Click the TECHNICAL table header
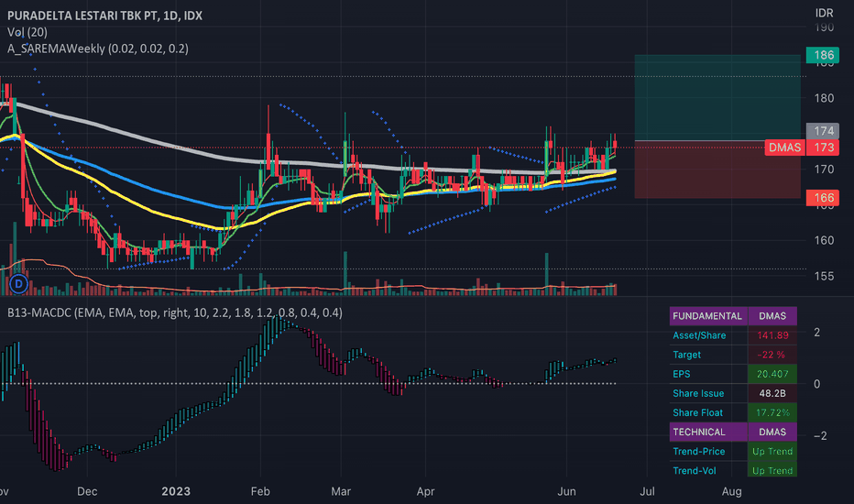Image resolution: width=854 pixels, height=504 pixels. [x=707, y=433]
